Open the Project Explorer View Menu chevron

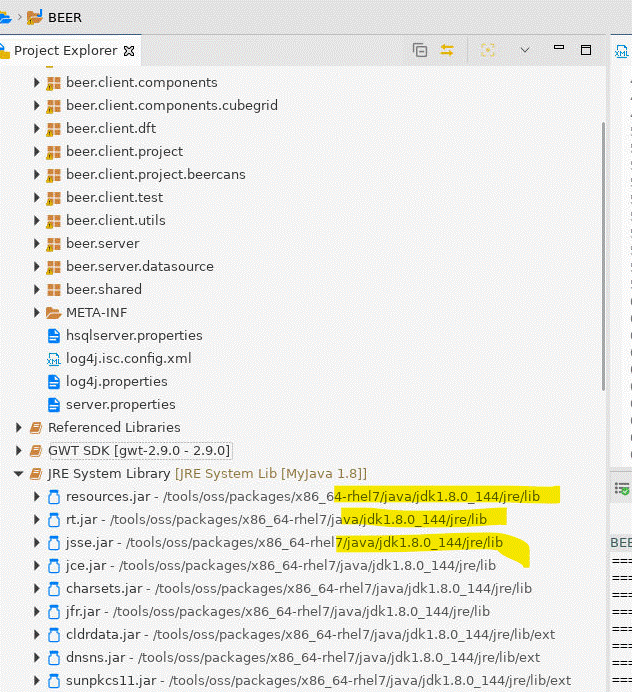click(x=525, y=50)
